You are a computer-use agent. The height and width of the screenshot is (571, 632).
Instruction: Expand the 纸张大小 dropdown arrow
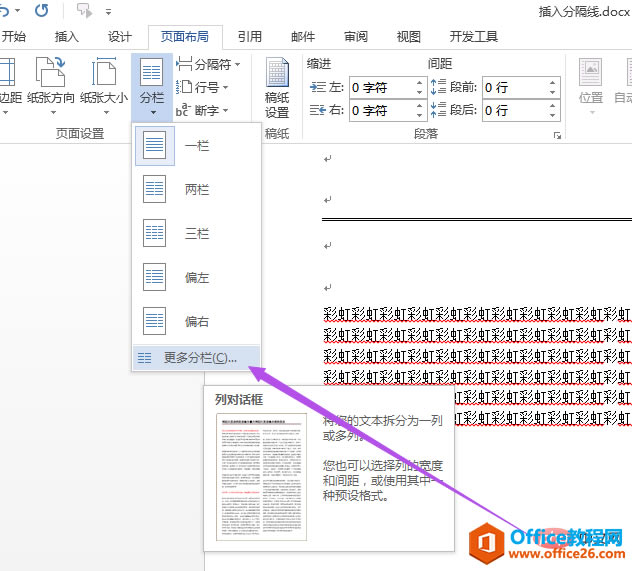click(x=106, y=113)
